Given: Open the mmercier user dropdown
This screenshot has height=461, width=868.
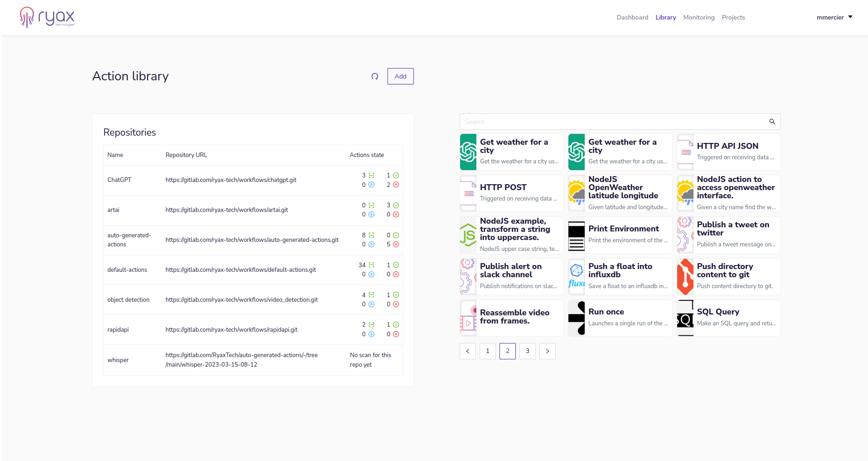Looking at the screenshot, I should point(834,17).
